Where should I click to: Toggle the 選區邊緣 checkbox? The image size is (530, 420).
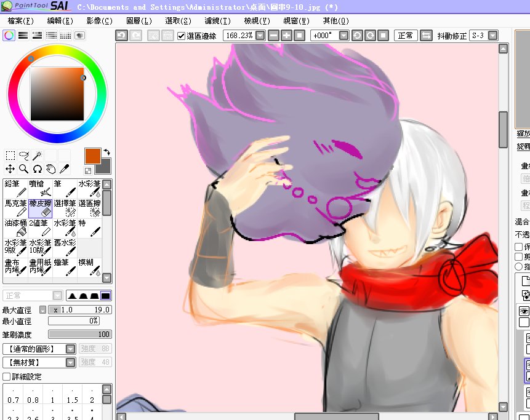tap(181, 36)
